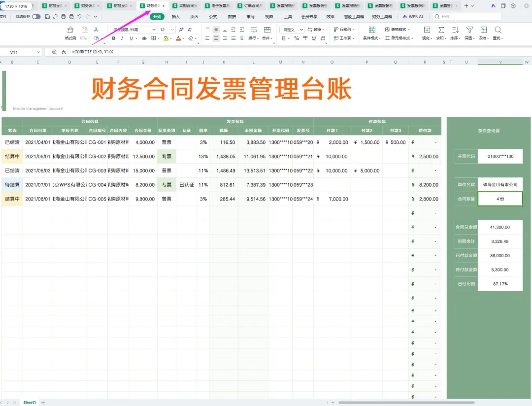Click the Save icon in quick access bar

[47, 16]
